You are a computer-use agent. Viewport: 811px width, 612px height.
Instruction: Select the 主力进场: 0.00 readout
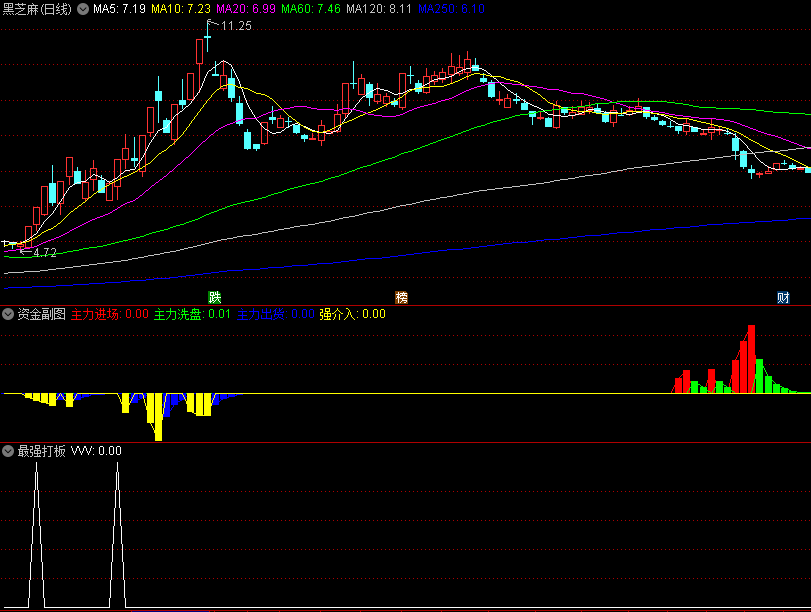(x=110, y=314)
